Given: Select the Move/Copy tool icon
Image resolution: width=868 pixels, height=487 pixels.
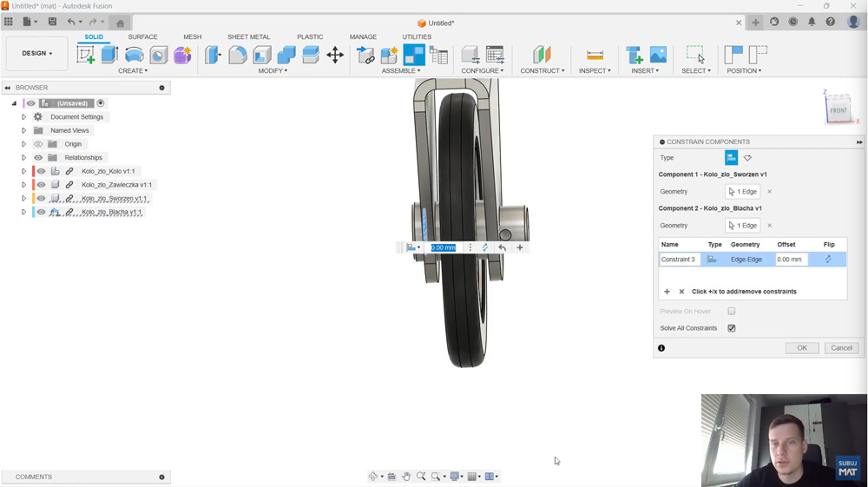Looking at the screenshot, I should (x=335, y=55).
